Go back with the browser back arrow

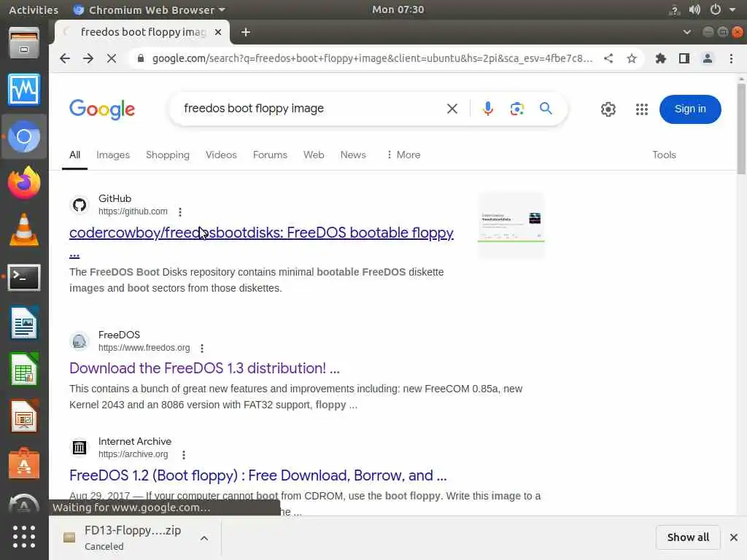(x=65, y=58)
